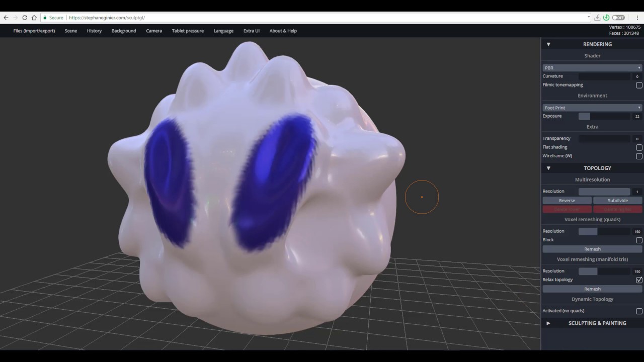
Task: Click the browser forward arrow
Action: coord(15,18)
